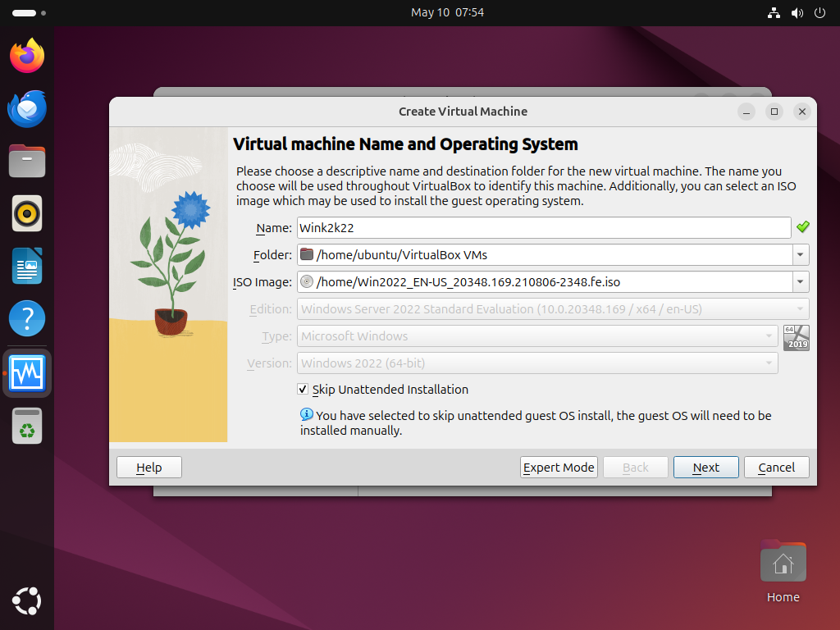Image resolution: width=840 pixels, height=630 pixels.
Task: Click the Virtual machine Name and Operating System heading
Action: pos(405,144)
